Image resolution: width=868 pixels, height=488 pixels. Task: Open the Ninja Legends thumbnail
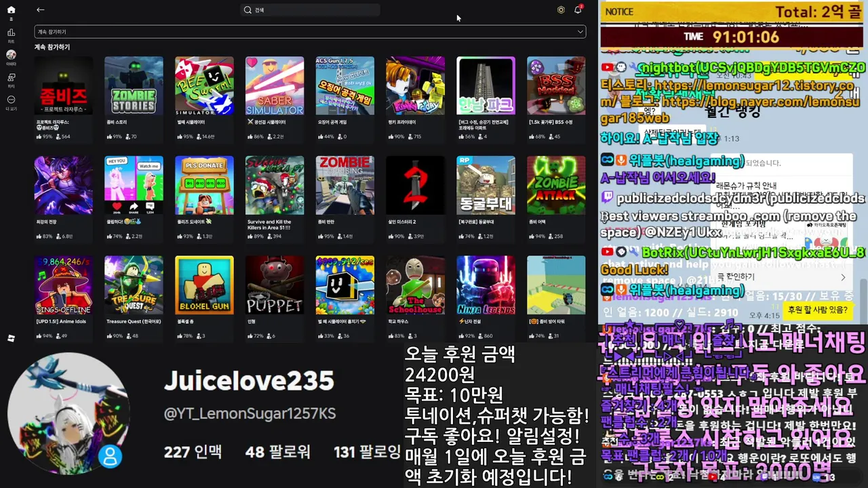(x=486, y=285)
